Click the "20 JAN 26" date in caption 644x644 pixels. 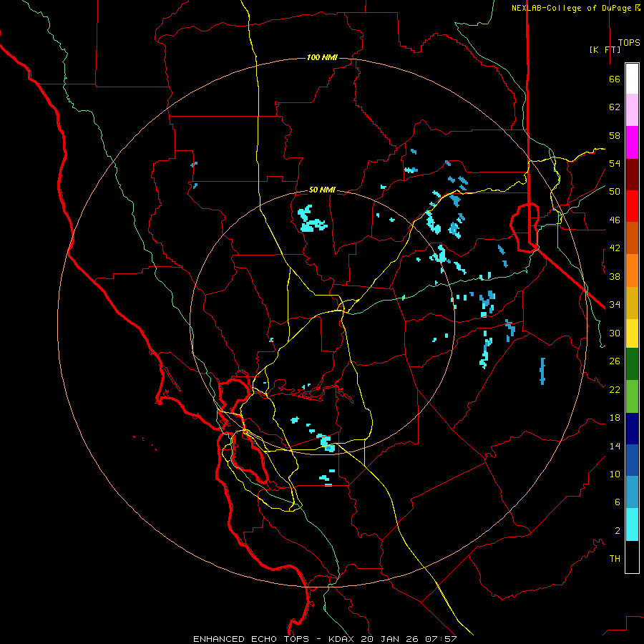tap(389, 639)
